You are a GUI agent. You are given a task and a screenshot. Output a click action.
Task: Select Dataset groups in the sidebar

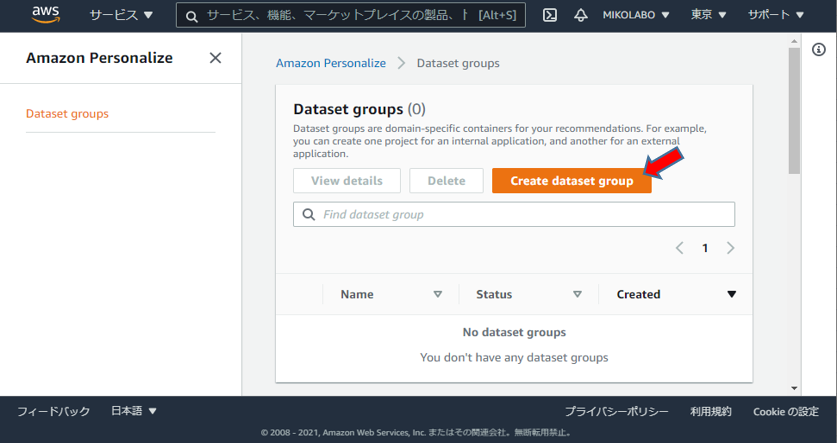point(67,114)
